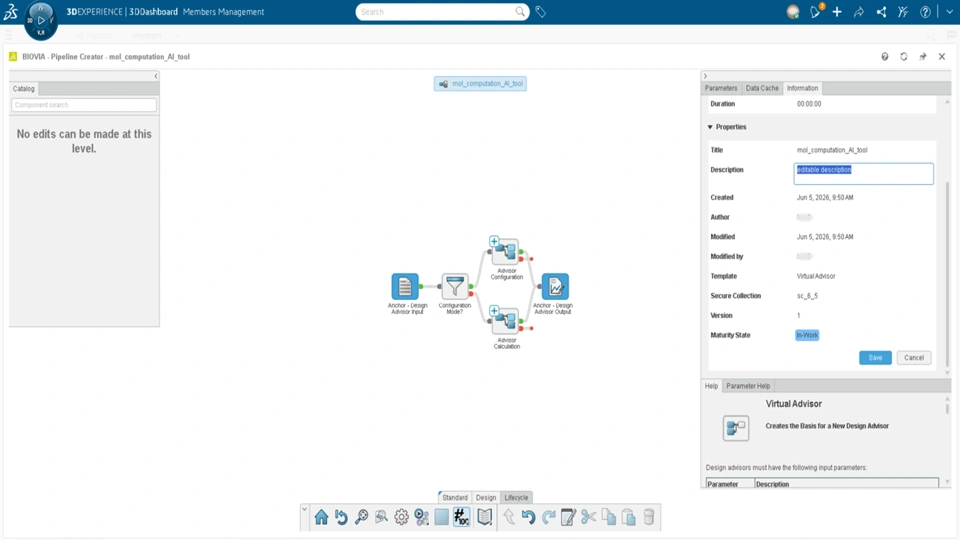Expand Advisor Configuration node plus sign
960x540 pixels.
pyautogui.click(x=494, y=241)
